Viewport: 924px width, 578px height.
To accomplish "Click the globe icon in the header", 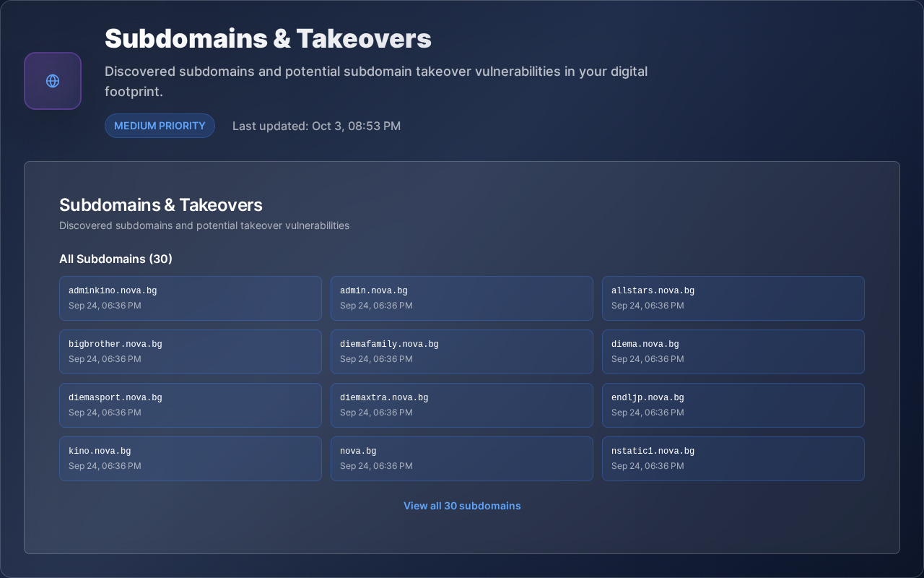I will [x=53, y=81].
